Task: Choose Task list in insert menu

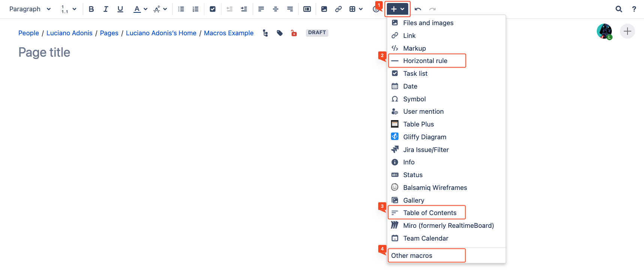Action: (x=415, y=74)
